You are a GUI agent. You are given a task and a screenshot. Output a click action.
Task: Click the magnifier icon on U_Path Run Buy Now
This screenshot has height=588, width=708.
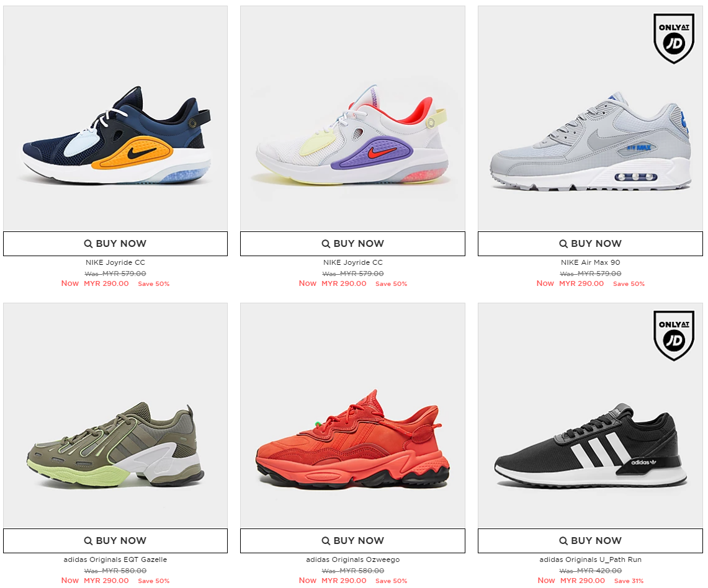[x=563, y=541]
